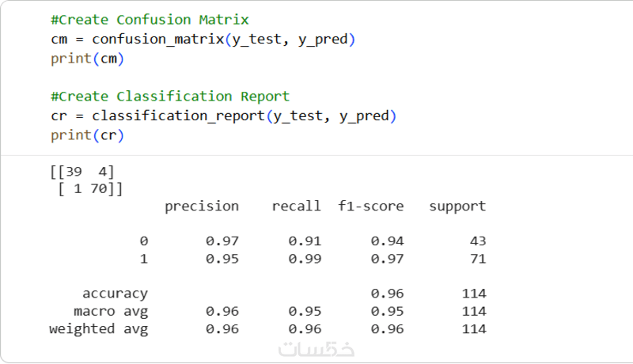Click the 0.99 recall value for class 1

coord(305,259)
